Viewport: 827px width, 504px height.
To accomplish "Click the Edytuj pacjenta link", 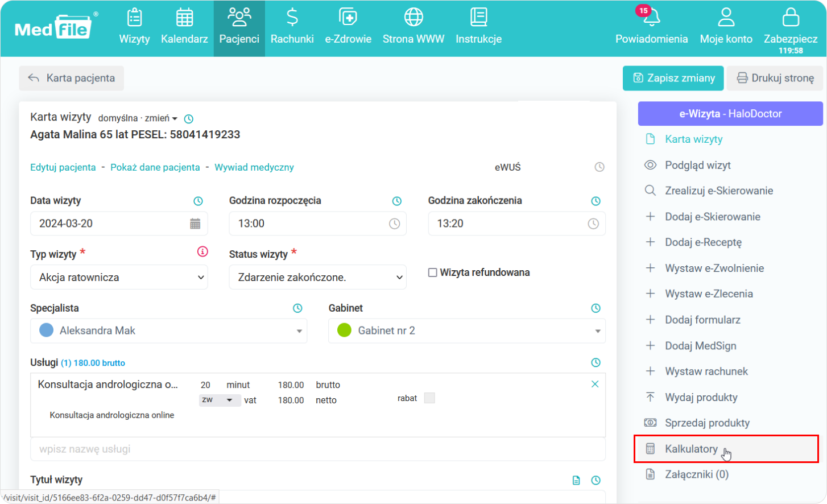I will (x=63, y=167).
